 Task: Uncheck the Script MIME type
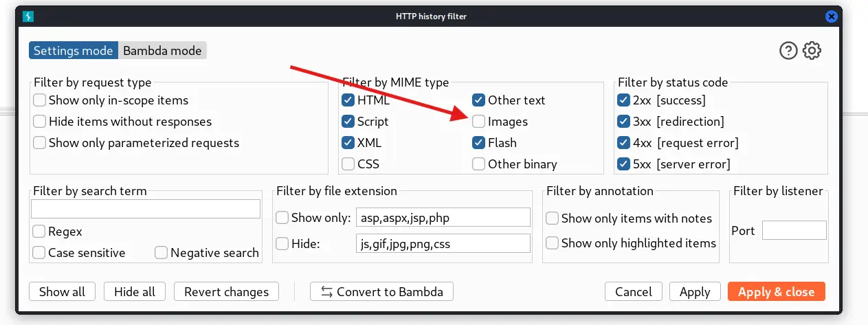(348, 122)
